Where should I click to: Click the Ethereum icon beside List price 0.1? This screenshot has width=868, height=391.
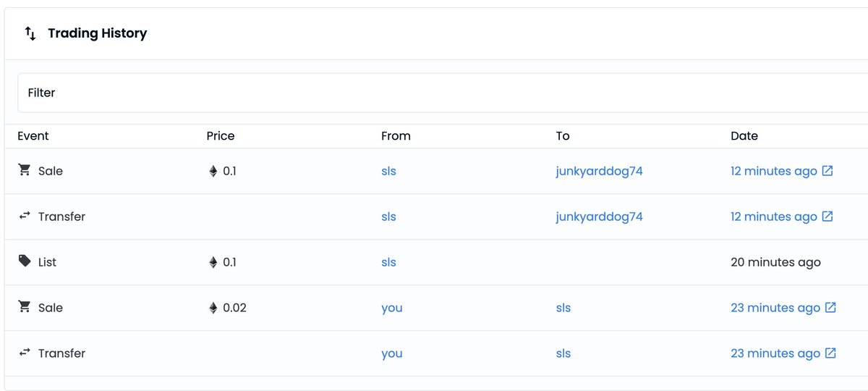213,262
